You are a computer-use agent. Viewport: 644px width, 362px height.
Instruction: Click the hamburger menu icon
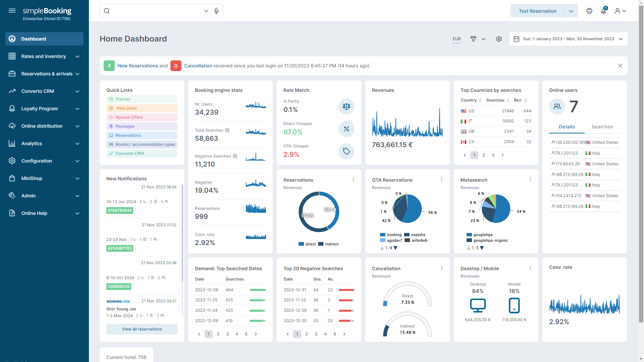coord(12,11)
